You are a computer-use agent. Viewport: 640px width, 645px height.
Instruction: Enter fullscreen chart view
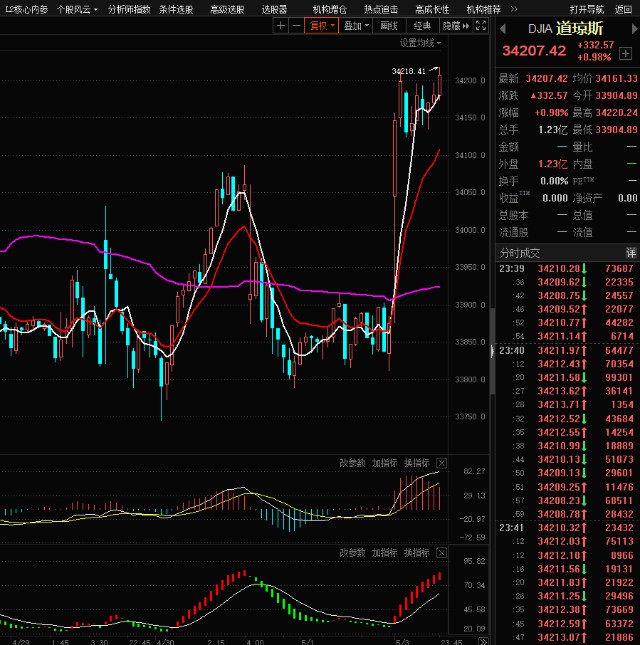481,26
